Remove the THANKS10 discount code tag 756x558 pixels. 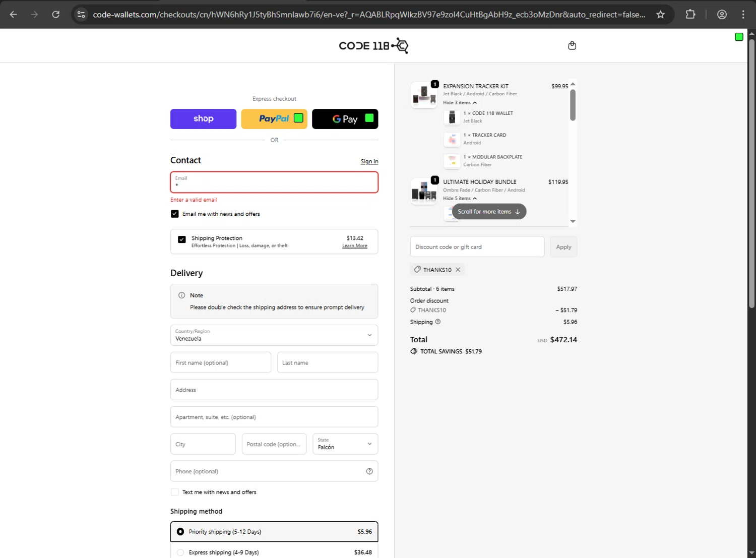(458, 270)
